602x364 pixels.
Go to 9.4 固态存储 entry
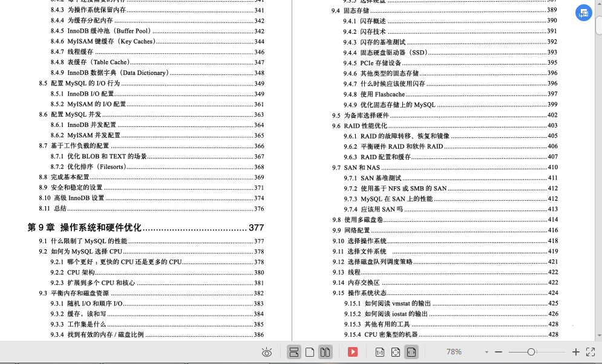(x=445, y=10)
